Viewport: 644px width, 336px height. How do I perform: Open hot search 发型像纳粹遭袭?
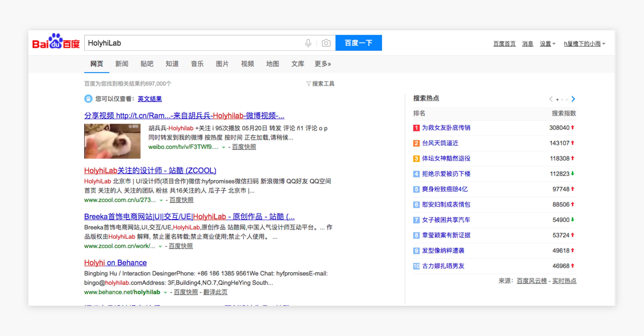point(443,251)
